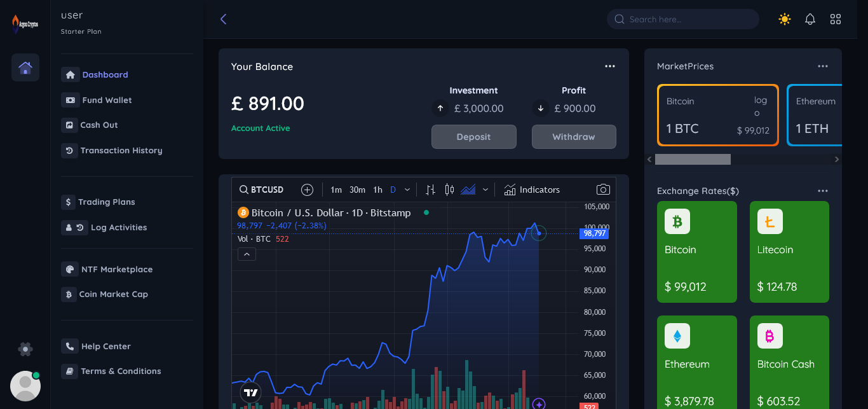Expand the time interval dropdown arrow

(407, 190)
